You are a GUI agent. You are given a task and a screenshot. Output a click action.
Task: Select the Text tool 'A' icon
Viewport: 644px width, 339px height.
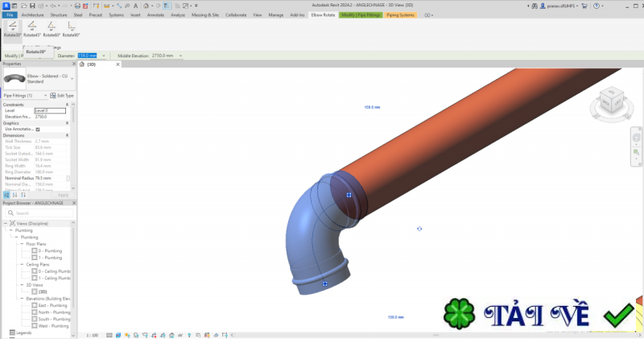135,6
